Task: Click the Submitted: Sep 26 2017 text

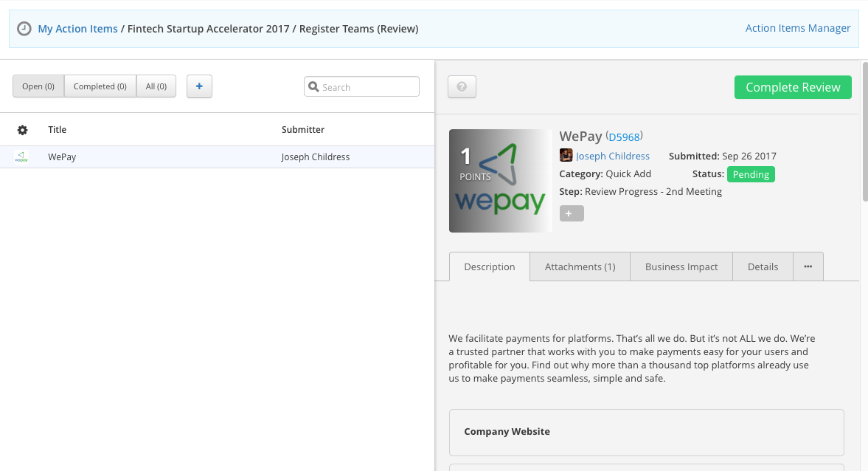Action: pyautogui.click(x=723, y=157)
